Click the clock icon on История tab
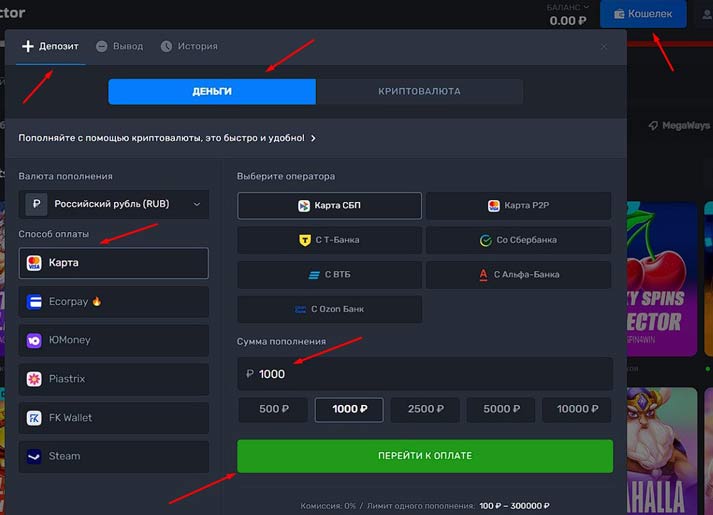The height and width of the screenshot is (515, 713). pyautogui.click(x=166, y=46)
